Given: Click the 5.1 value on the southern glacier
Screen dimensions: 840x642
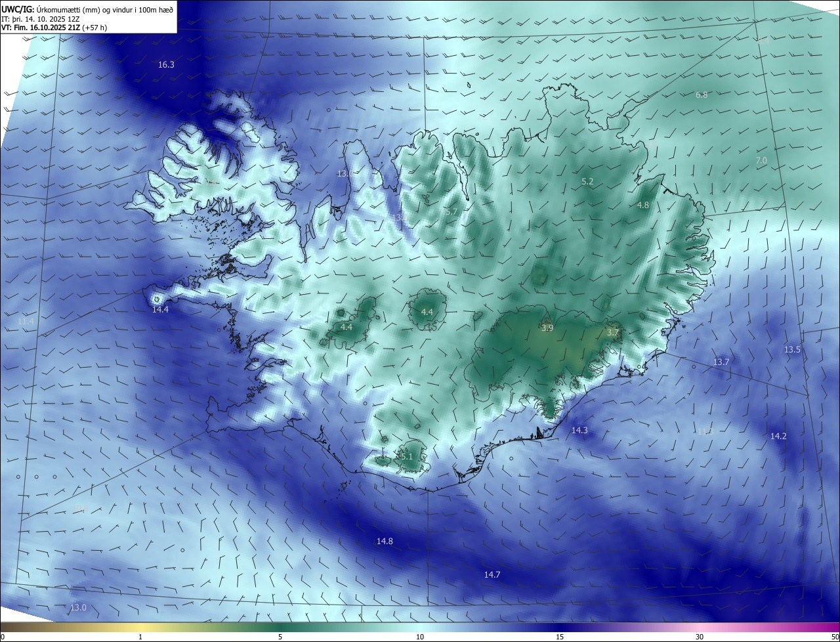Looking at the screenshot, I should (406, 457).
